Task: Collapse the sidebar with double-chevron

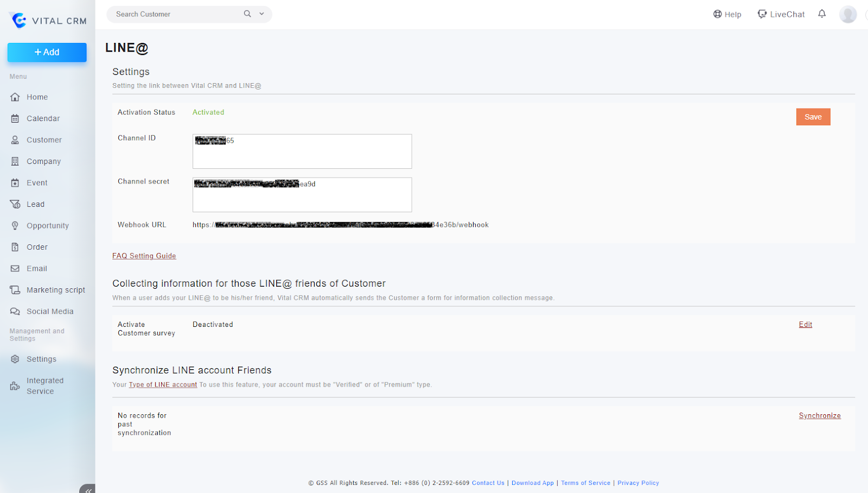Action: tap(88, 489)
